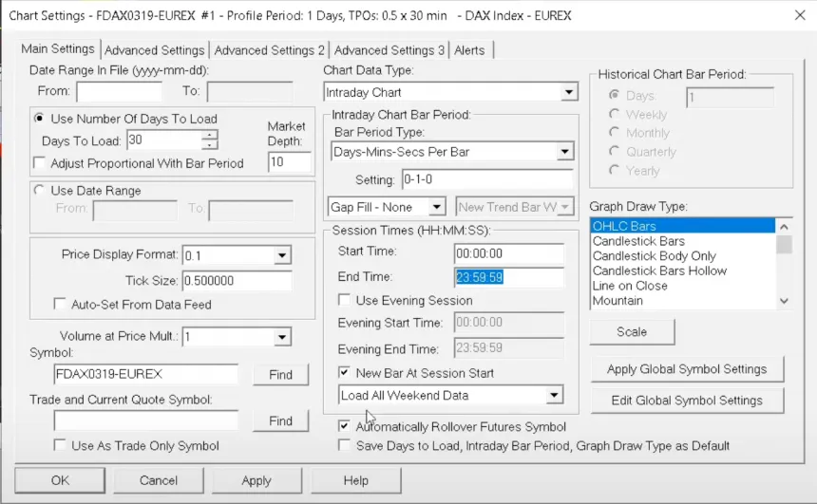Open the Load All Weekend Data dropdown
The image size is (817, 504).
(555, 396)
